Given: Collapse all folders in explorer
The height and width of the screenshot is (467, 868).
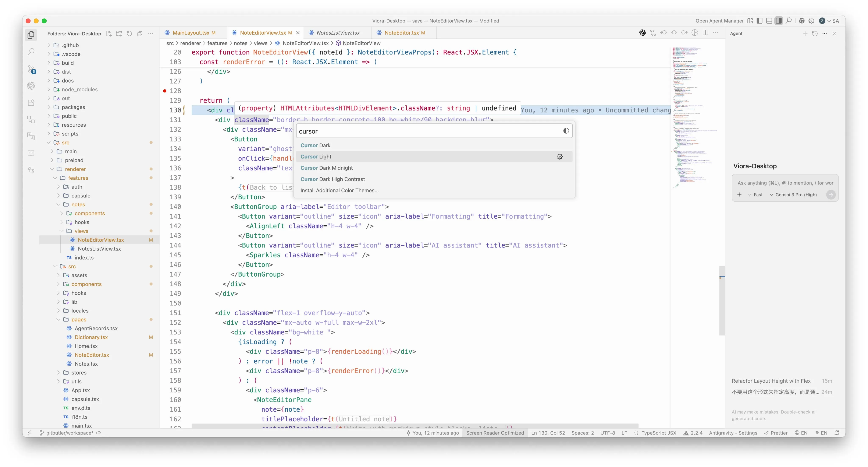Looking at the screenshot, I should click(140, 33).
